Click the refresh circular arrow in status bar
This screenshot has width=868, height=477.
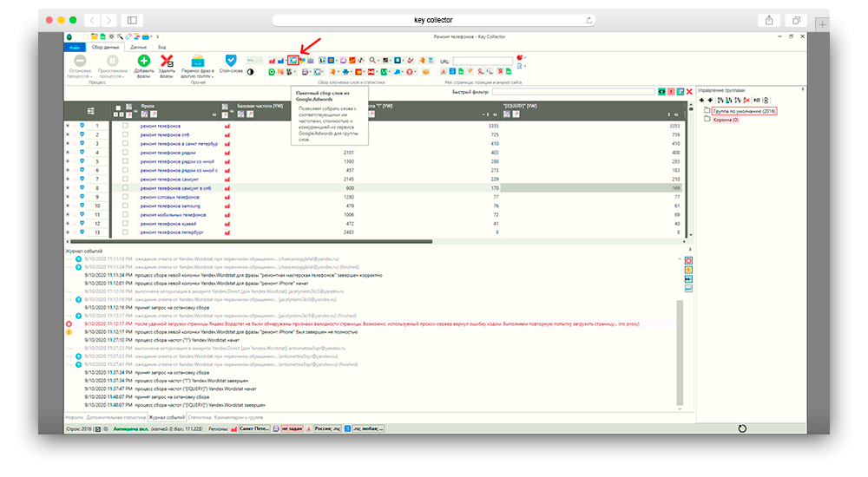click(742, 428)
